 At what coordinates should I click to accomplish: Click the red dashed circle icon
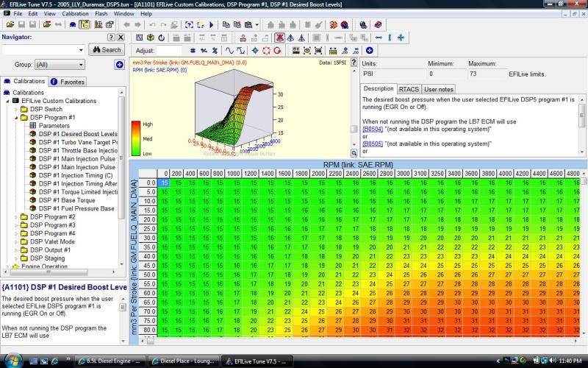(266, 50)
